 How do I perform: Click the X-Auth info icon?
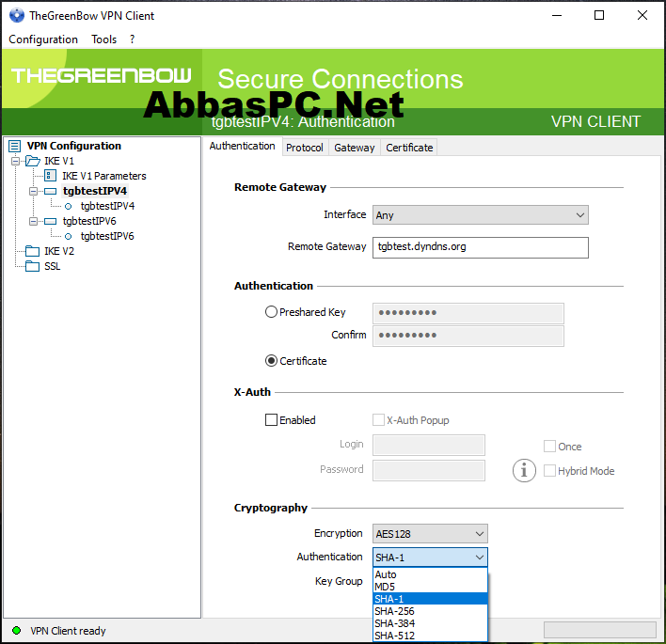[x=524, y=470]
